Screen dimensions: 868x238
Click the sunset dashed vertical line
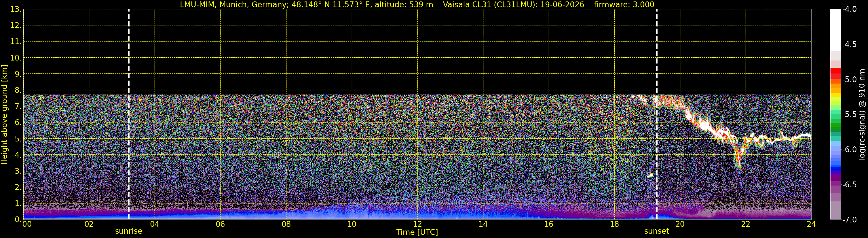[656, 114]
